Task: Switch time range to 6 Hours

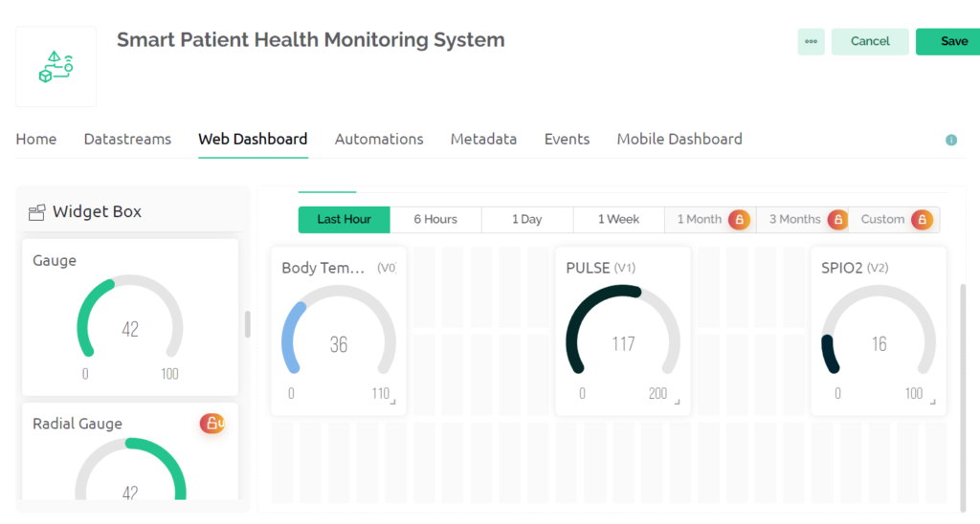Action: (435, 220)
